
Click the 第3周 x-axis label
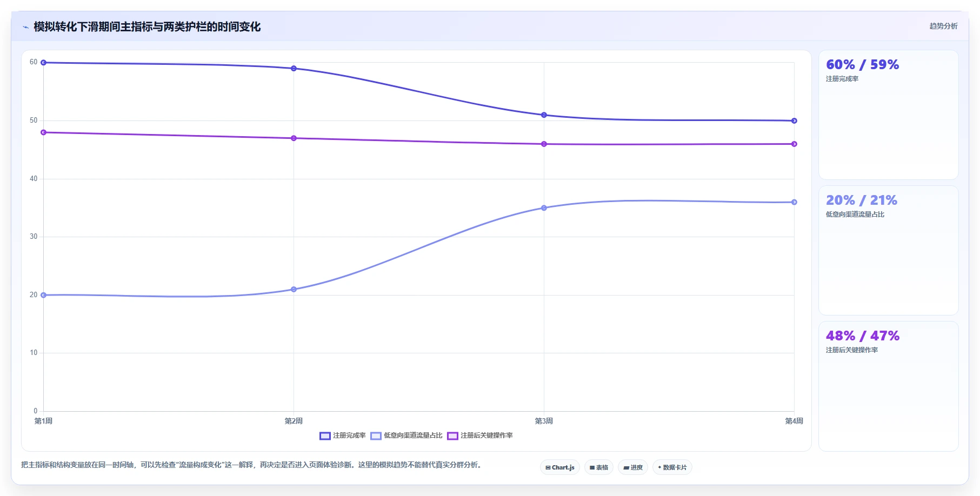pyautogui.click(x=544, y=421)
